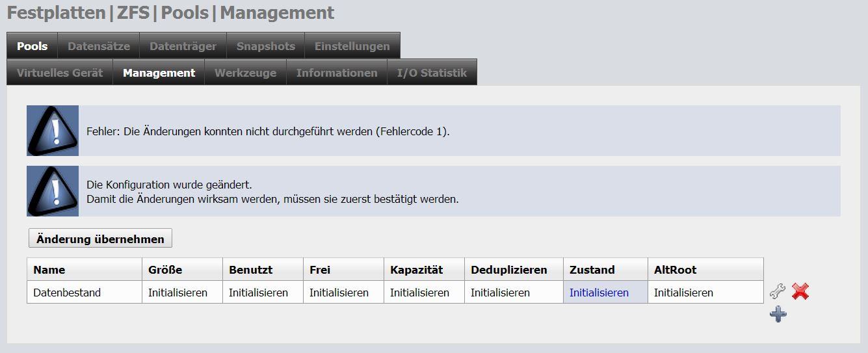Click Initialisieren value in Frei column
This screenshot has height=353, width=868.
(339, 293)
